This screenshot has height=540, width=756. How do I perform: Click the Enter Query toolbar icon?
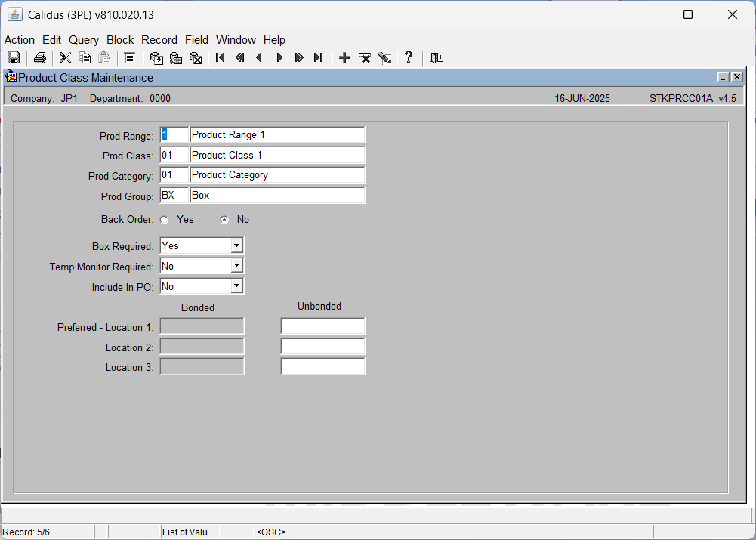(x=156, y=58)
